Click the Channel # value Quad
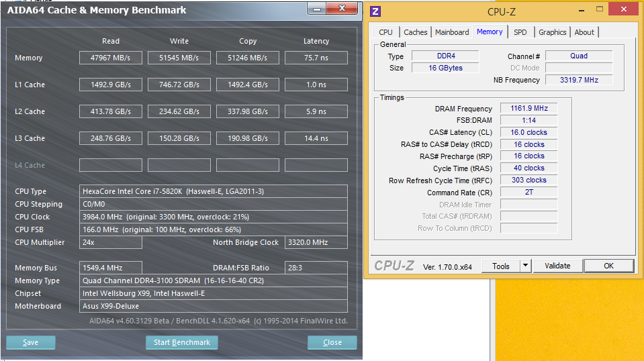The image size is (644, 361). tap(579, 56)
